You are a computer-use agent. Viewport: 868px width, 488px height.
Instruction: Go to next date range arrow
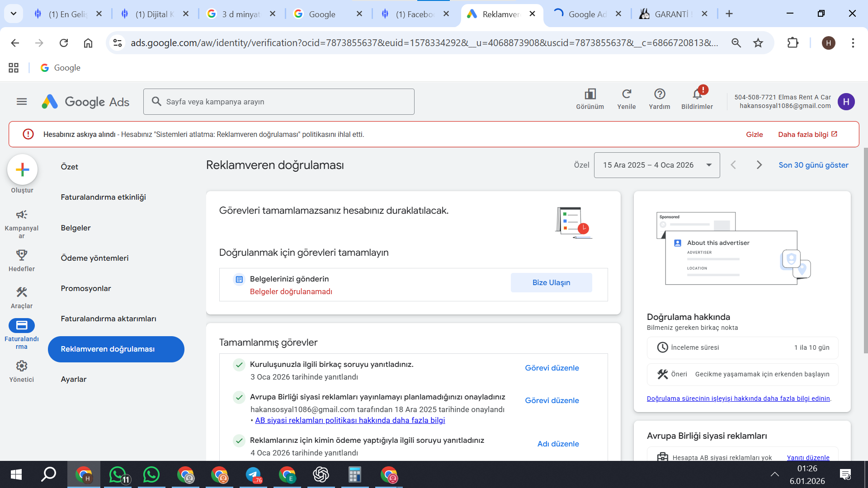[759, 165]
